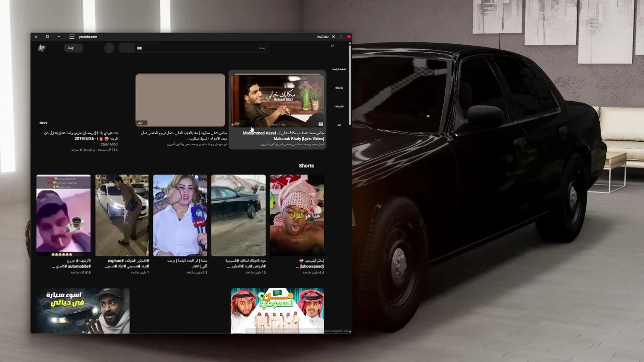Click the red YouTube icon in title bar

coord(349,37)
